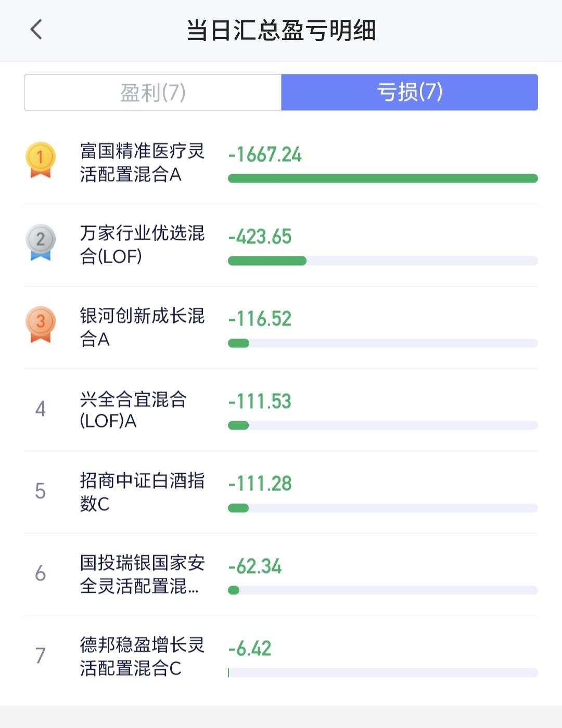Click the -423.65 loss progress bar
Image resolution: width=562 pixels, height=728 pixels.
coord(382,261)
